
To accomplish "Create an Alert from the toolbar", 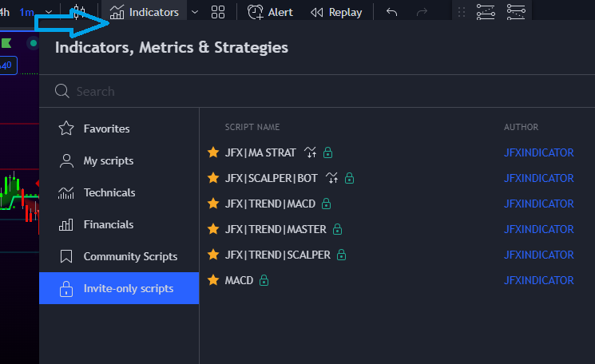I will [270, 12].
